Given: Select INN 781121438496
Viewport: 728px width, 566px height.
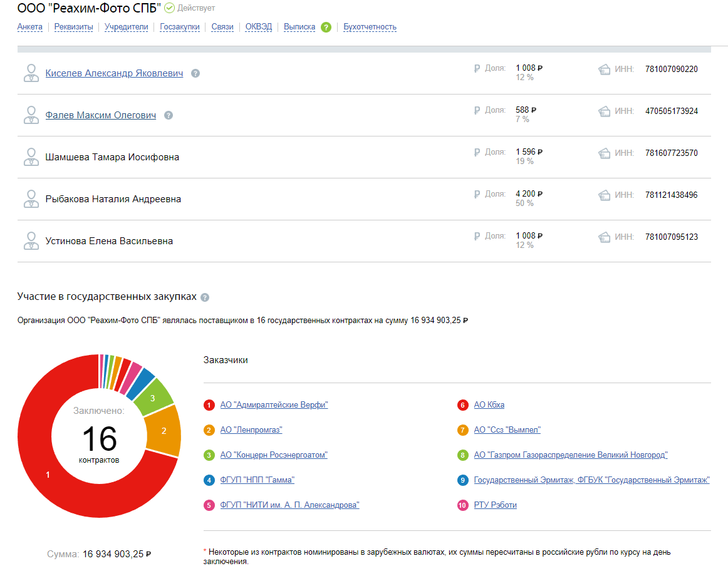Looking at the screenshot, I should tap(672, 195).
